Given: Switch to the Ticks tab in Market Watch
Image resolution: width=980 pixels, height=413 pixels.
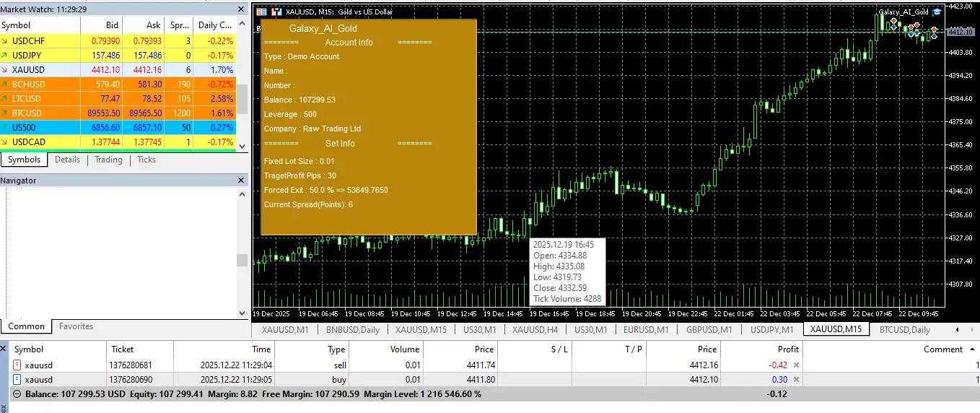Looking at the screenshot, I should [146, 160].
